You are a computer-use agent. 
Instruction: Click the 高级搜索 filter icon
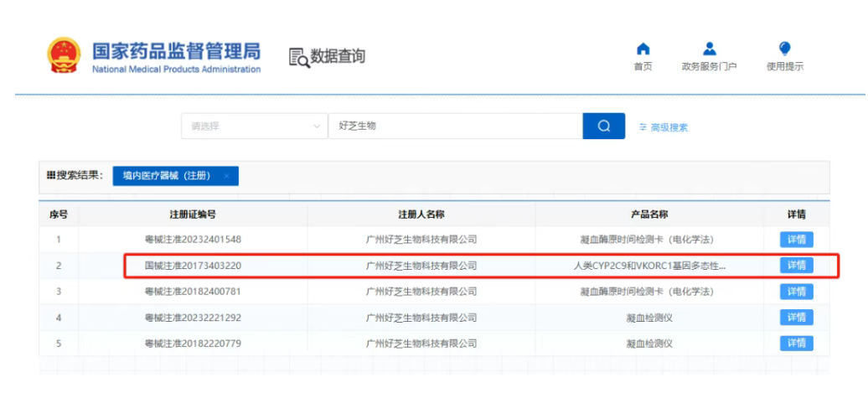pyautogui.click(x=643, y=127)
